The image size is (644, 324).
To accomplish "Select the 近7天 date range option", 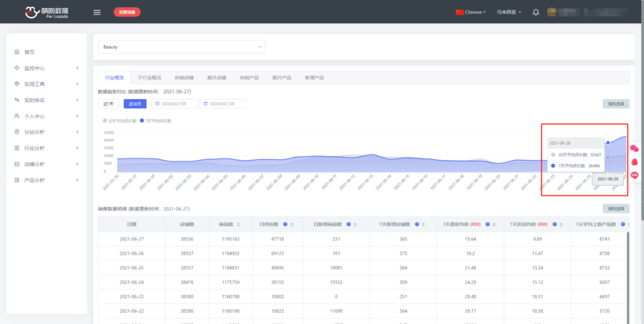I will (x=108, y=104).
